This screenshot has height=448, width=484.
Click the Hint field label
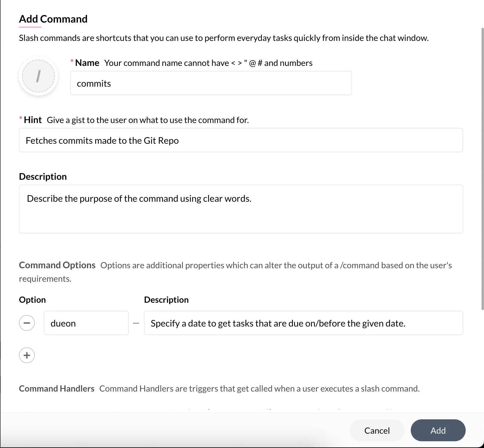pyautogui.click(x=33, y=120)
